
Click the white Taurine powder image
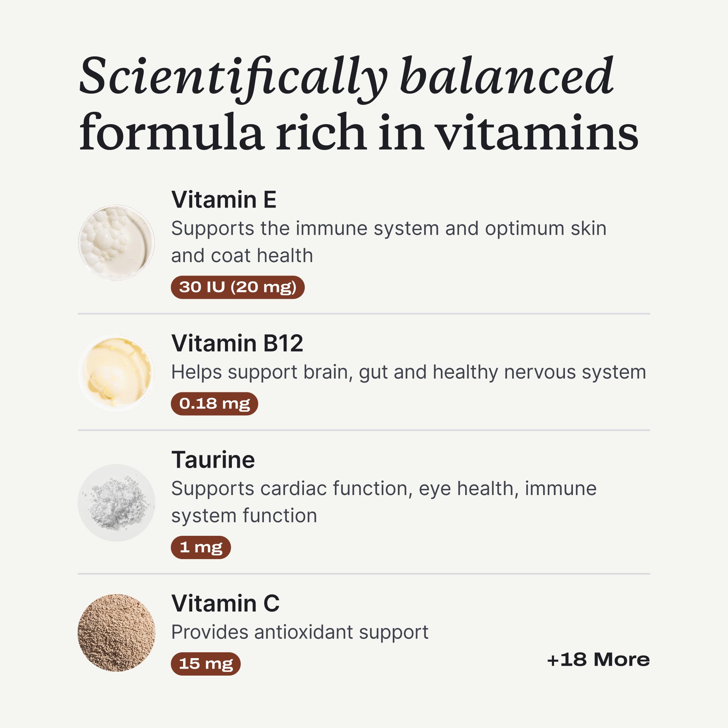click(116, 503)
